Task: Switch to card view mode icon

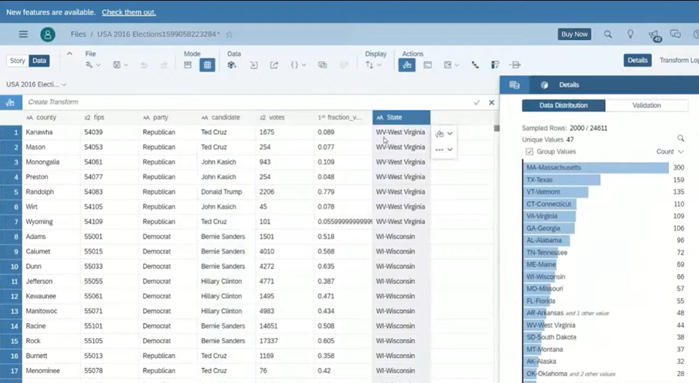Action: (188, 65)
